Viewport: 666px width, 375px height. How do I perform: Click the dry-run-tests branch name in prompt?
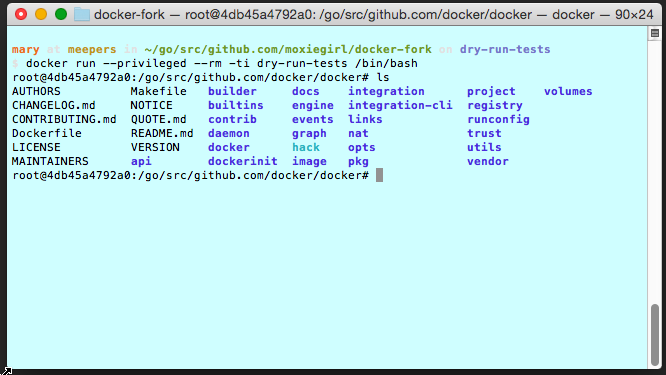point(505,49)
